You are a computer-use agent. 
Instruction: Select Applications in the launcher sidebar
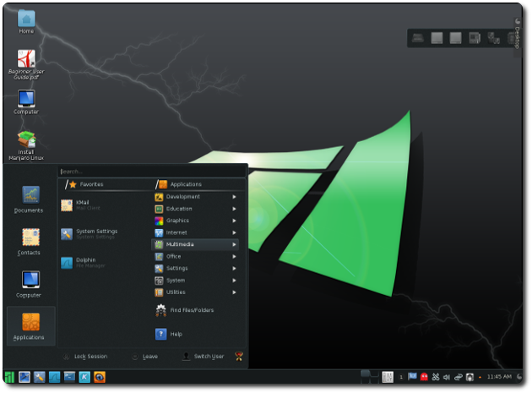(x=31, y=326)
